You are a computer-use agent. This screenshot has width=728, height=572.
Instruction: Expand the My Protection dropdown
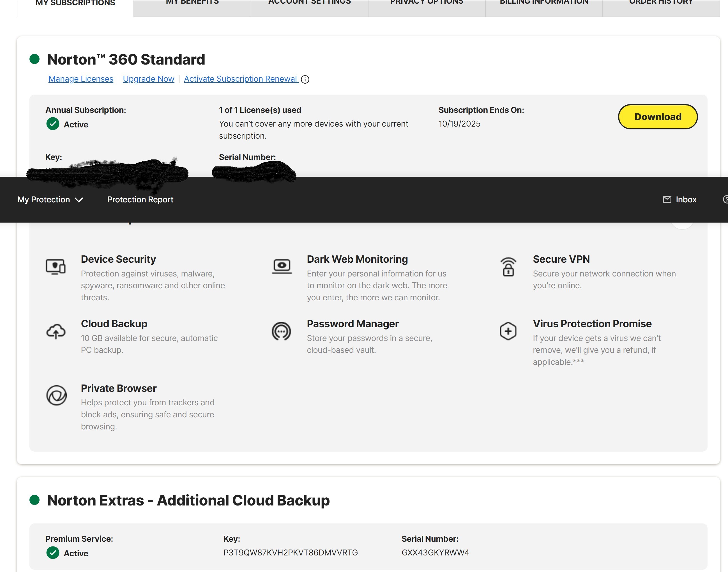pyautogui.click(x=50, y=200)
